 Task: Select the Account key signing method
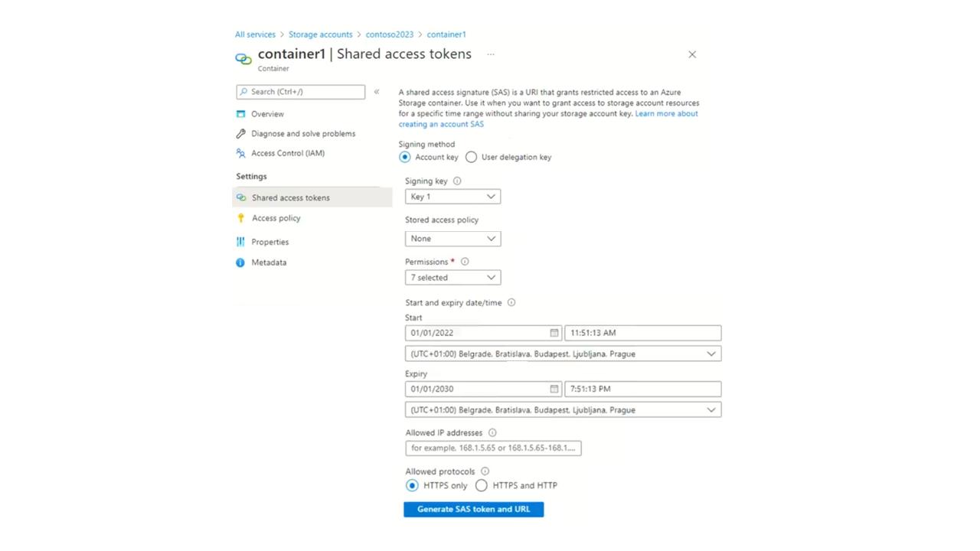405,157
